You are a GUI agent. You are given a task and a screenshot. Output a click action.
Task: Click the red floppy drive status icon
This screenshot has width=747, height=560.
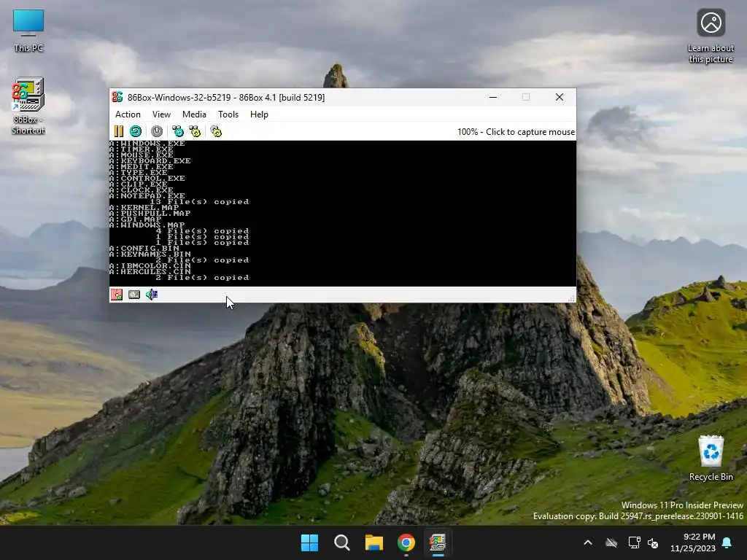(117, 295)
